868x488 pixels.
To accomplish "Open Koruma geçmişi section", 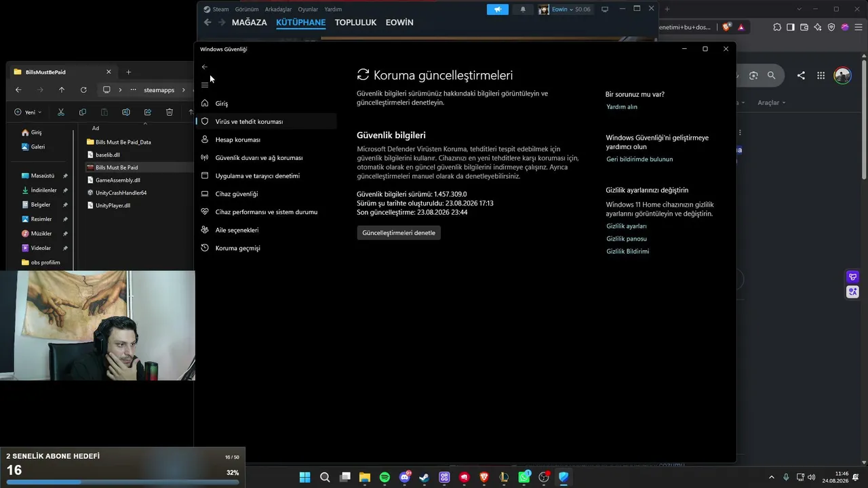I will click(266, 248).
